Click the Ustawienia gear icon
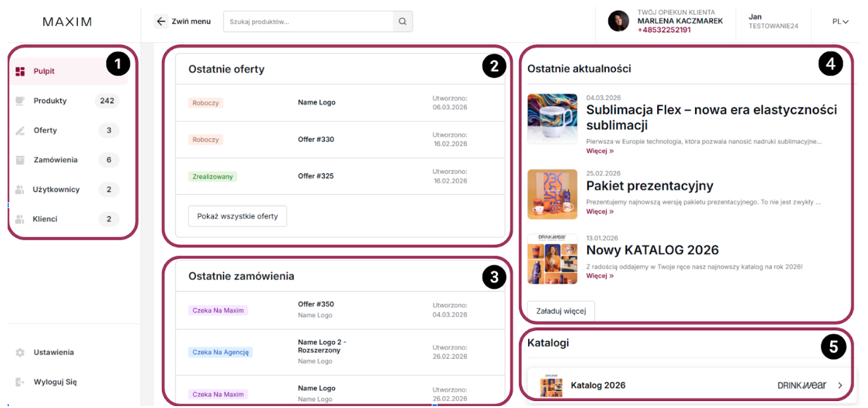Viewport: 868px width, 408px height. coord(20,352)
